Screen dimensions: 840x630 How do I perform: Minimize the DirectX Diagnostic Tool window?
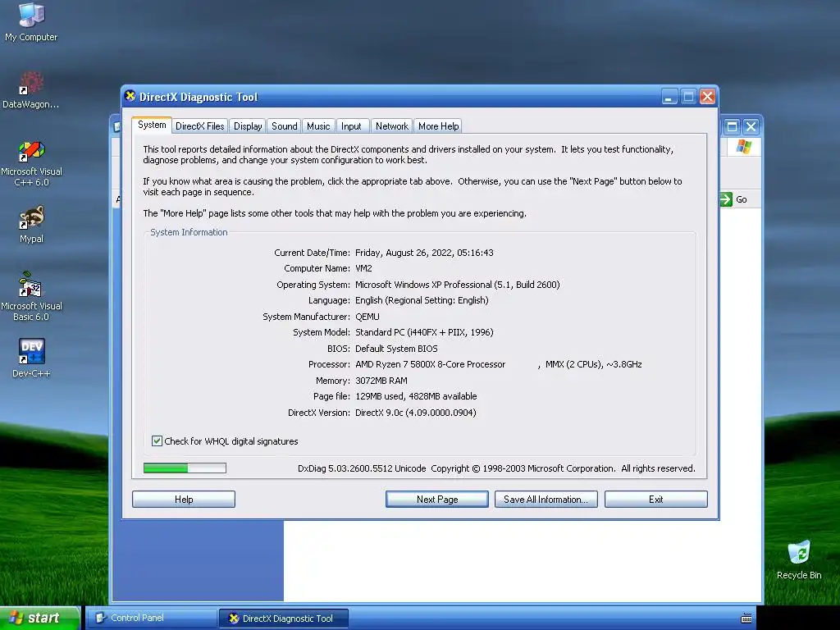[669, 97]
